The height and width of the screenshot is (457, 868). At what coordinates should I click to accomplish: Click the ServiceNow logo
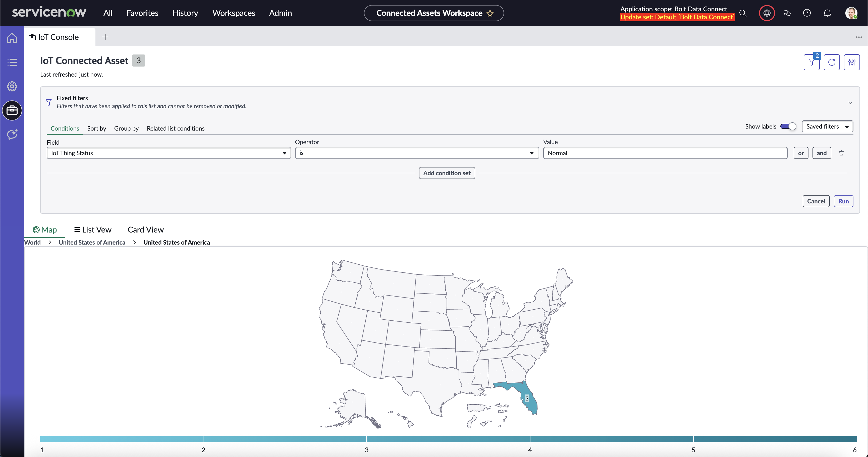(49, 13)
